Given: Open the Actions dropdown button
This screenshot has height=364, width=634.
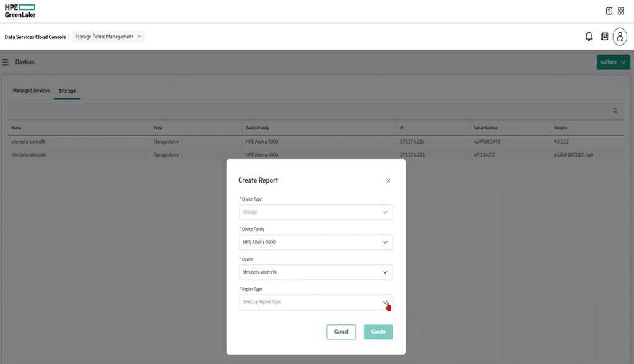Looking at the screenshot, I should 614,63.
